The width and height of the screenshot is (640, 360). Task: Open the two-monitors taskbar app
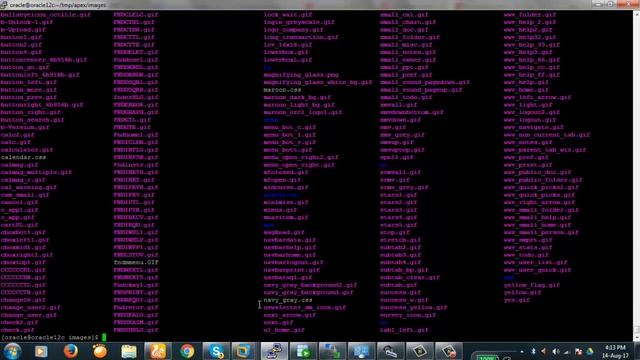[x=332, y=351]
